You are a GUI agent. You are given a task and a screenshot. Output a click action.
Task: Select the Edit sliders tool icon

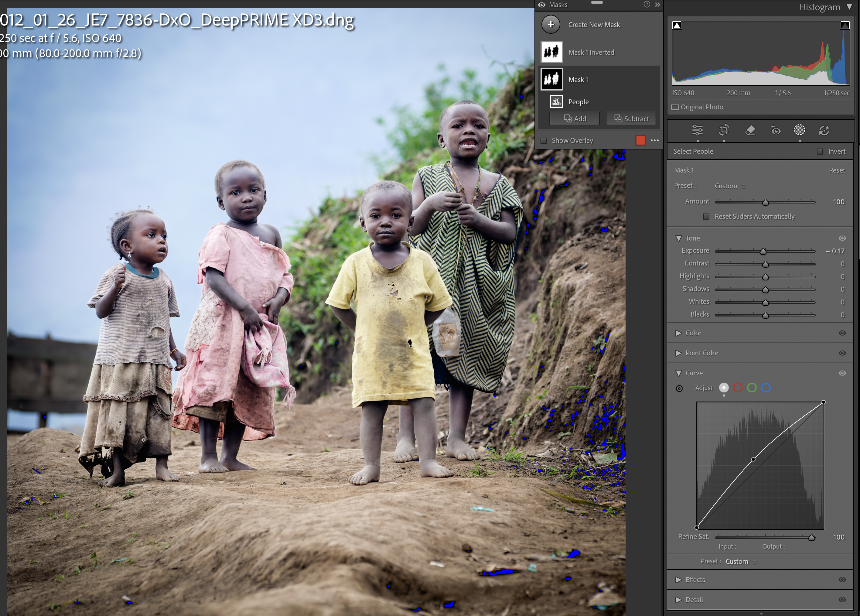(697, 131)
